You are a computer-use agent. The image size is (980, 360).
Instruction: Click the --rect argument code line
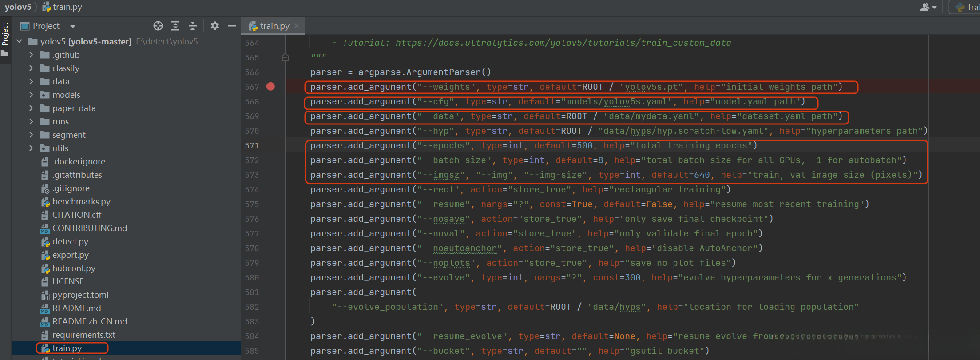[x=520, y=189]
